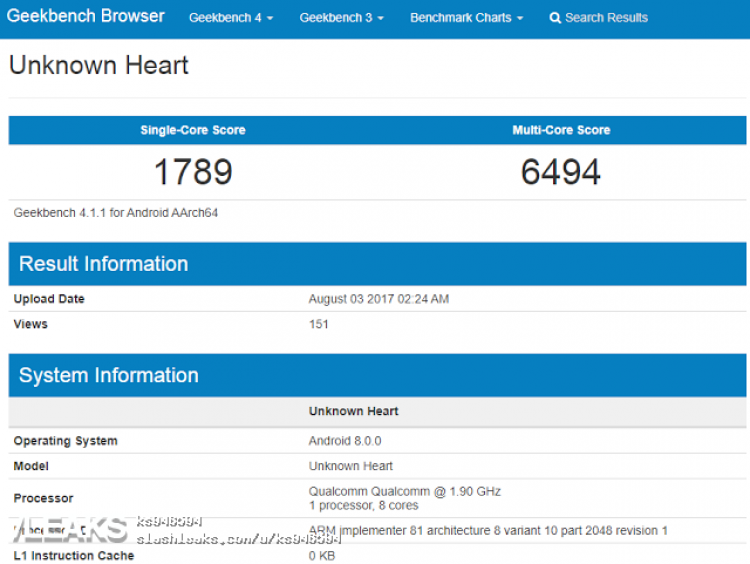This screenshot has height=564, width=750.
Task: Select the multi-core score value 6494
Action: pyautogui.click(x=561, y=172)
